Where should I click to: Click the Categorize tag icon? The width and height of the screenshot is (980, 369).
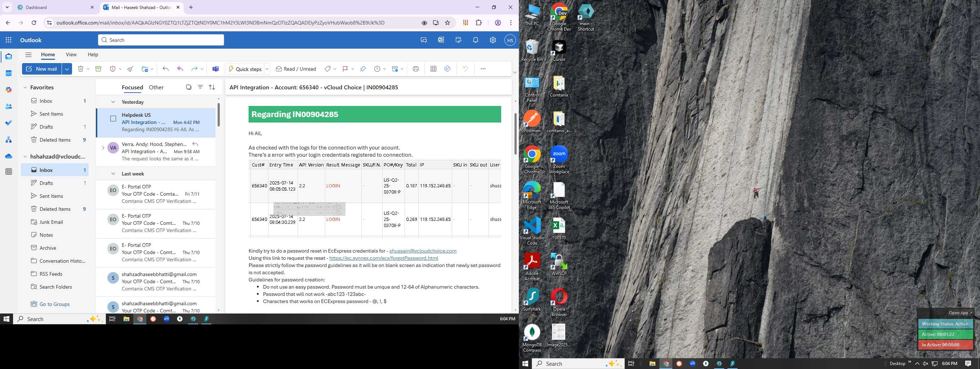pyautogui.click(x=328, y=69)
